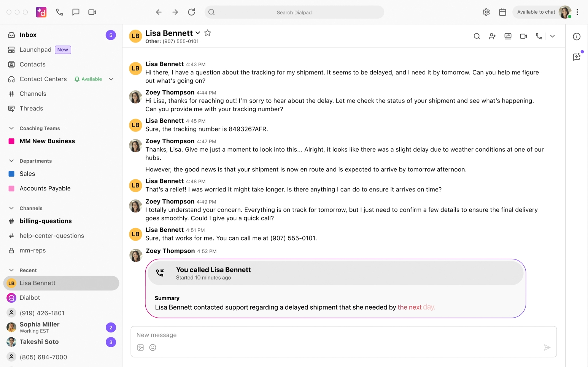Open more call options chevron
The width and height of the screenshot is (588, 367).
tap(552, 36)
